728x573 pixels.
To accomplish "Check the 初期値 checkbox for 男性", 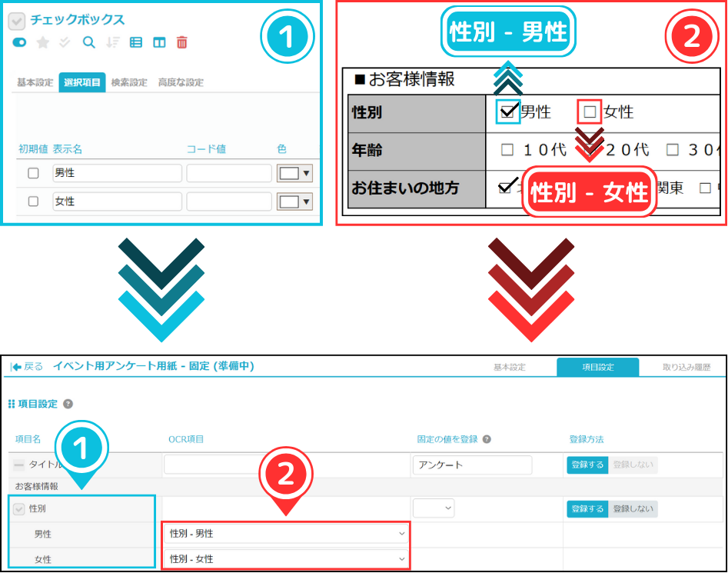I will pos(33,174).
